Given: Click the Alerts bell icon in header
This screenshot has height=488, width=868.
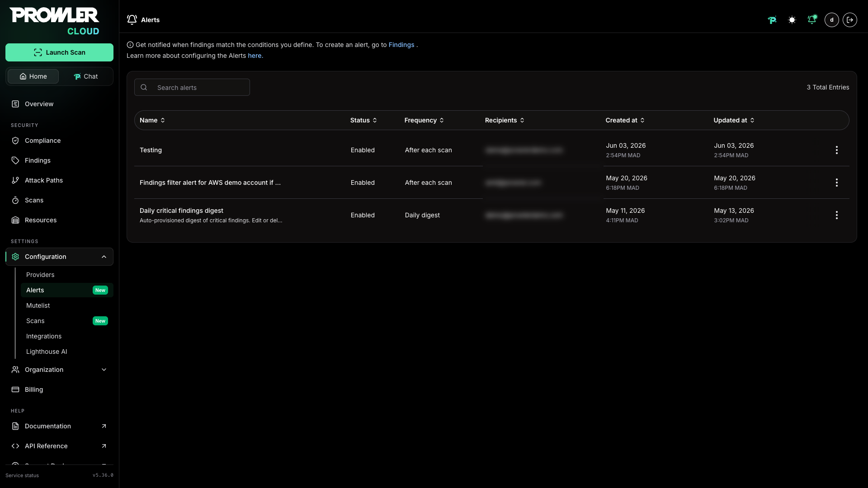Looking at the screenshot, I should pos(132,20).
